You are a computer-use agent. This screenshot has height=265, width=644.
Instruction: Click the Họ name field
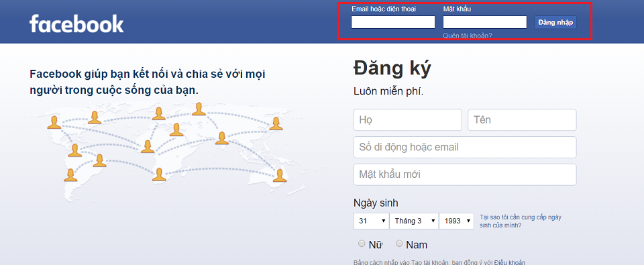[x=407, y=120]
